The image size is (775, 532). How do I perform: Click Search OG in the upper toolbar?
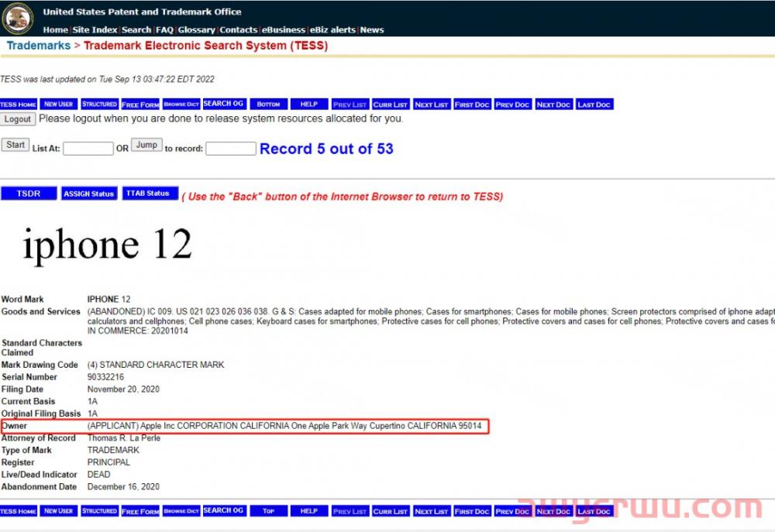[x=223, y=104]
